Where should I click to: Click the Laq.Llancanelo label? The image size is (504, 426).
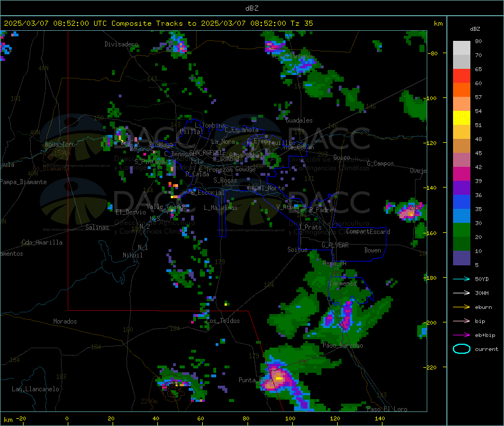(35, 389)
